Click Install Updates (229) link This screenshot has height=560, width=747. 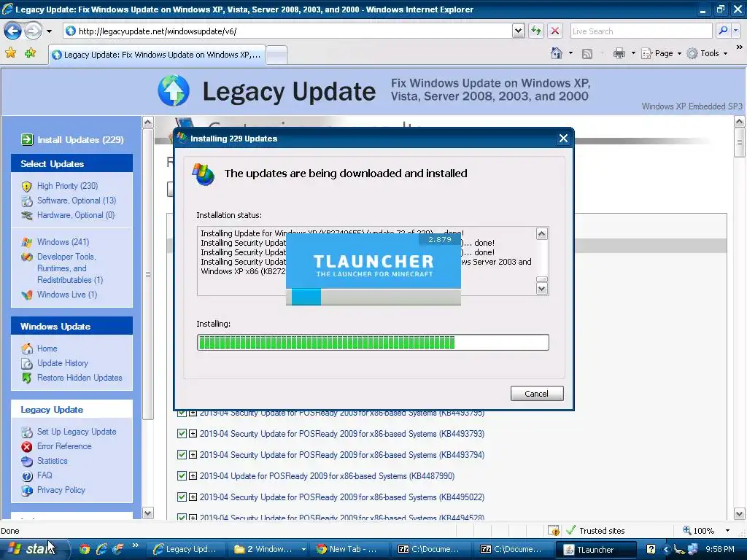pos(80,139)
